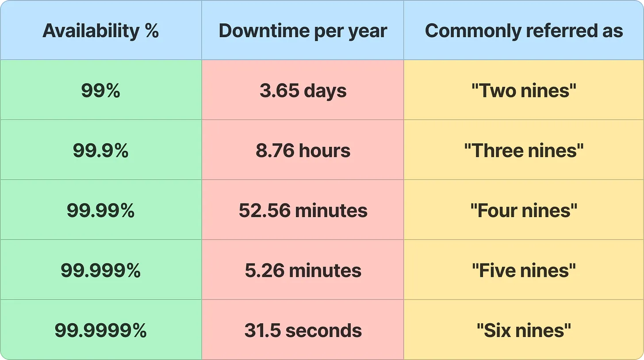Select the "Six nines" cell
644x360 pixels.
pyautogui.click(x=524, y=330)
